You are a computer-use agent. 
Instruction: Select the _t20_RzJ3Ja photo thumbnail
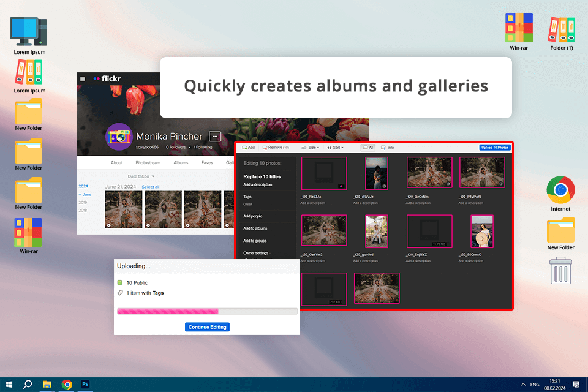click(324, 173)
